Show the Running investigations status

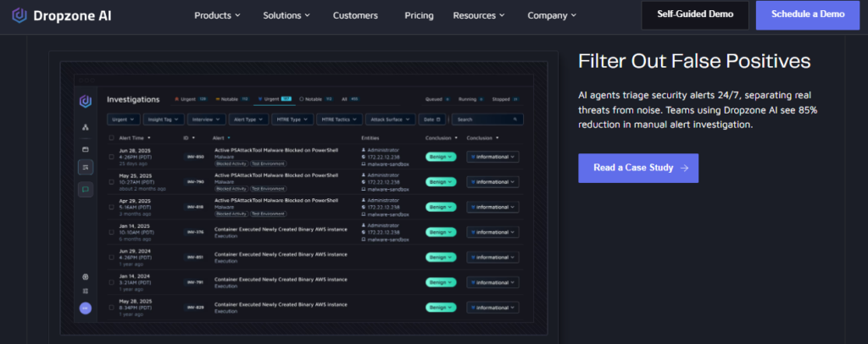(471, 99)
